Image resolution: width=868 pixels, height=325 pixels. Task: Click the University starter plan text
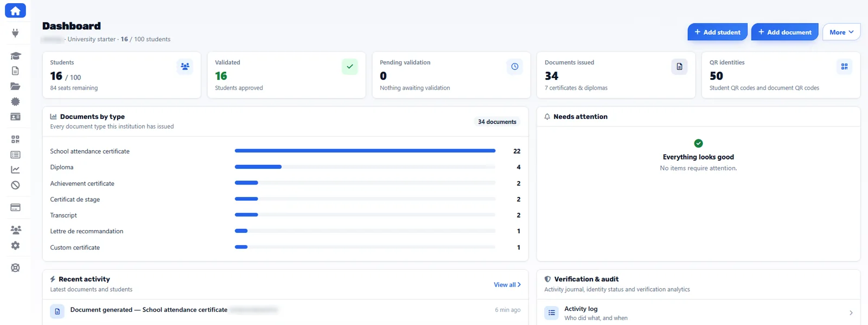(92, 39)
